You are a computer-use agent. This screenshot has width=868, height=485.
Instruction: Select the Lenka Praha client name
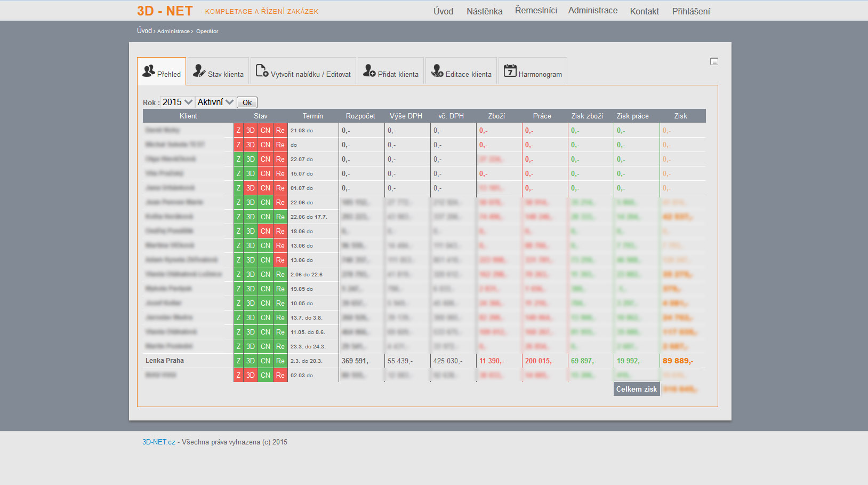pos(165,361)
